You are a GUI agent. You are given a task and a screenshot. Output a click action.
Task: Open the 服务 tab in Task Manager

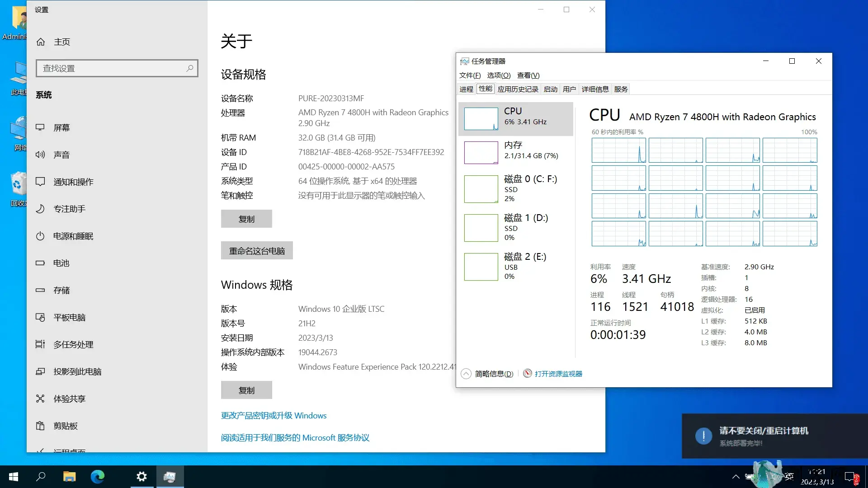(x=621, y=89)
